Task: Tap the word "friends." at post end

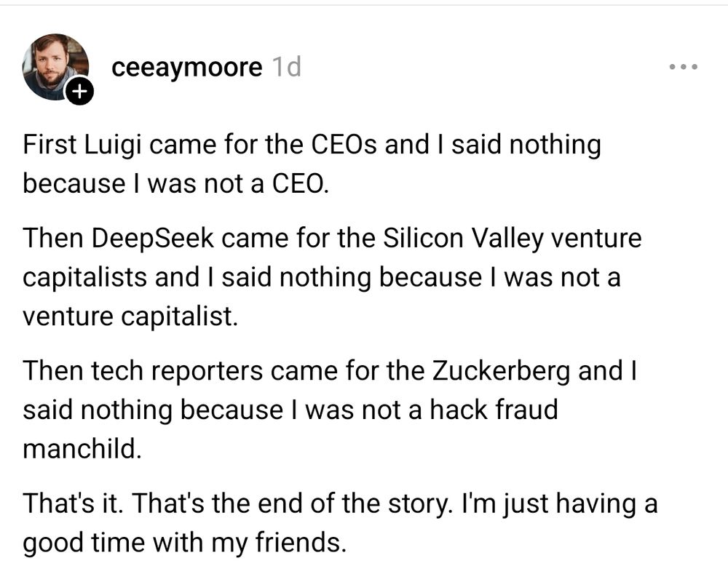Action: click(x=296, y=543)
